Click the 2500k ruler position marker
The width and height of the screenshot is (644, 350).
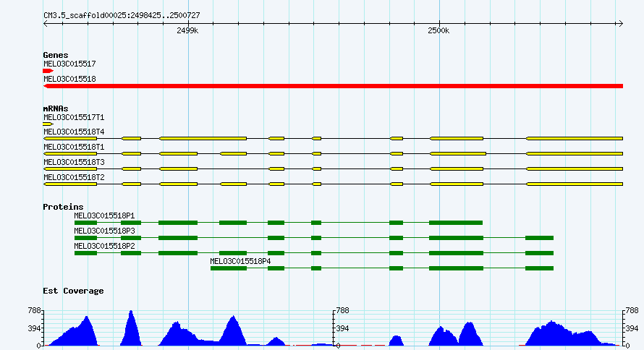438,31
